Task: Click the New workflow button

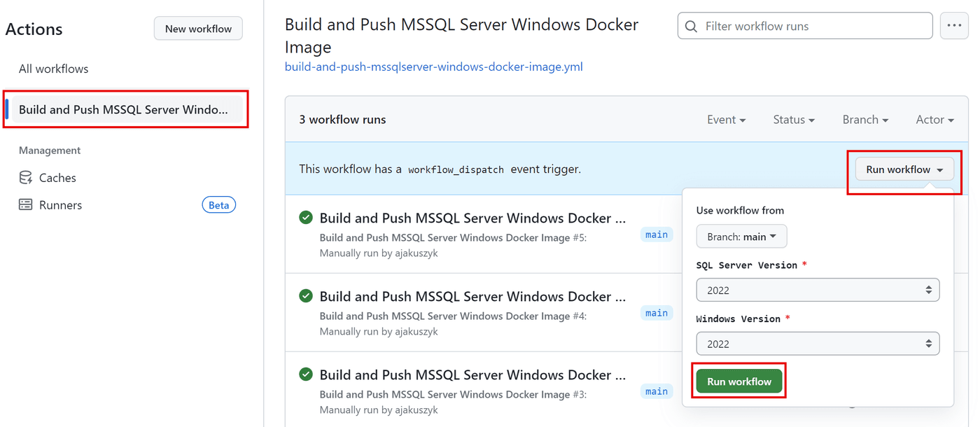Action: click(x=198, y=28)
